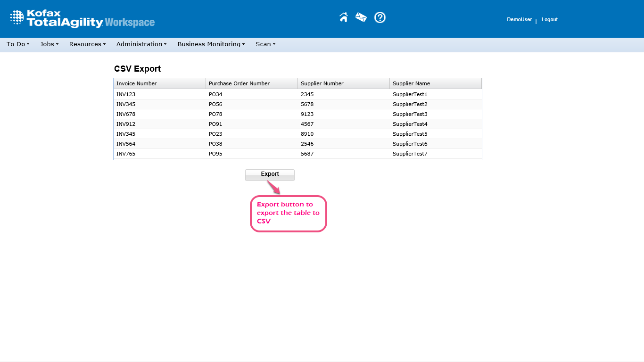The height and width of the screenshot is (362, 644).
Task: Expand the Scan menu
Action: [x=265, y=44]
